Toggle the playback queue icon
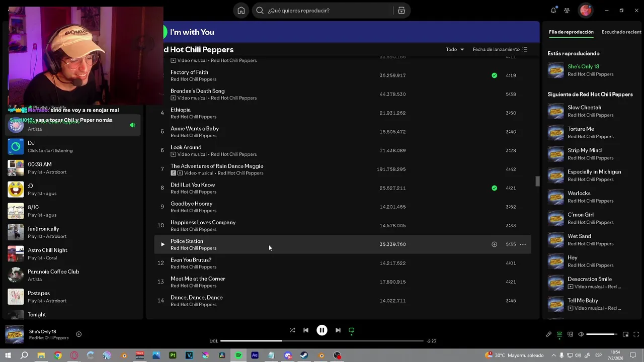Image resolution: width=644 pixels, height=362 pixels. click(559, 334)
